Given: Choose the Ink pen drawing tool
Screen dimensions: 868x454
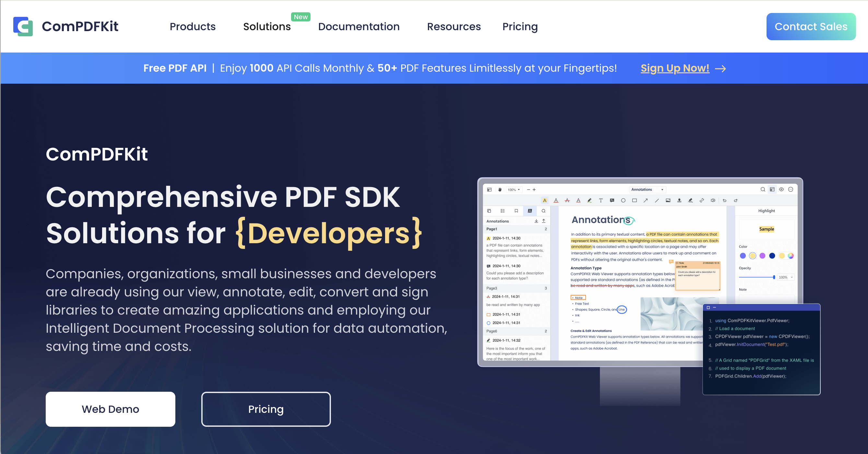Looking at the screenshot, I should [x=589, y=200].
